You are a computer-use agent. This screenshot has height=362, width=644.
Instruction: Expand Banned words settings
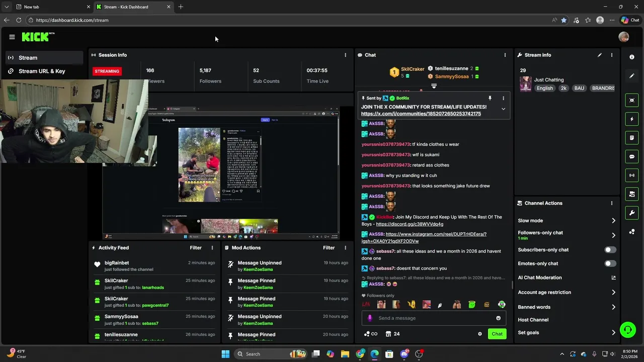point(613,307)
